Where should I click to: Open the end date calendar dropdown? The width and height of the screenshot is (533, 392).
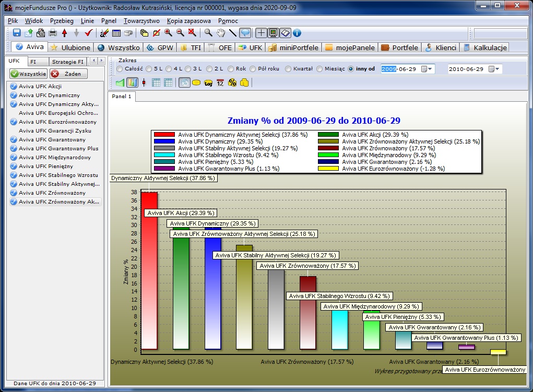[x=494, y=69]
